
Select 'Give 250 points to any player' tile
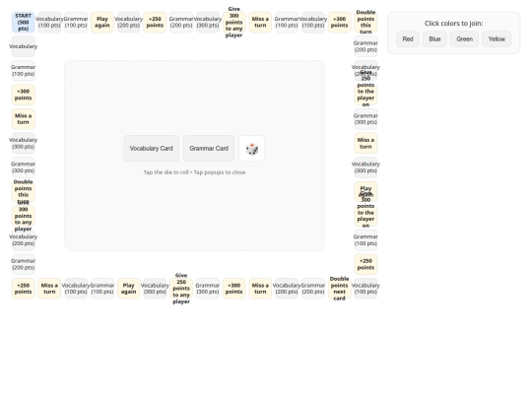[181, 289]
